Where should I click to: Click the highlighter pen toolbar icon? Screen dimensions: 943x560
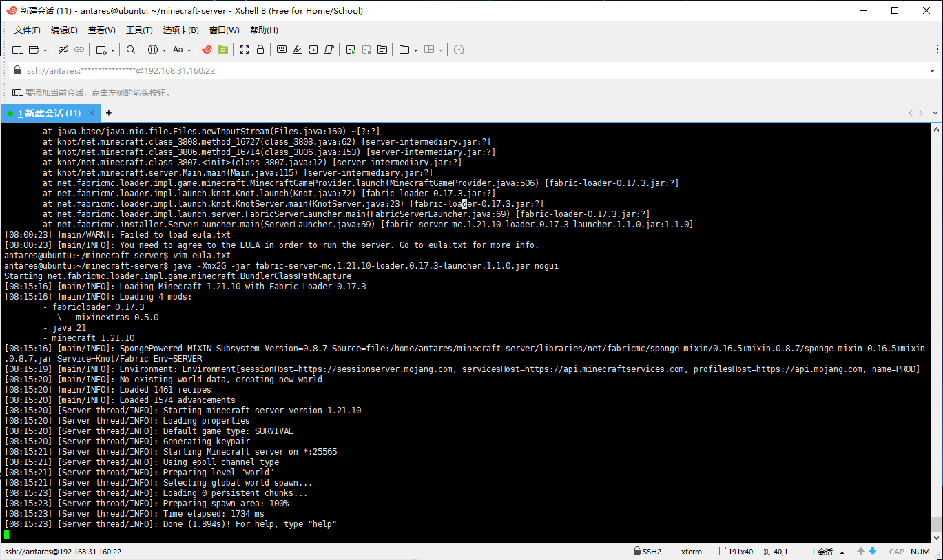(x=298, y=50)
